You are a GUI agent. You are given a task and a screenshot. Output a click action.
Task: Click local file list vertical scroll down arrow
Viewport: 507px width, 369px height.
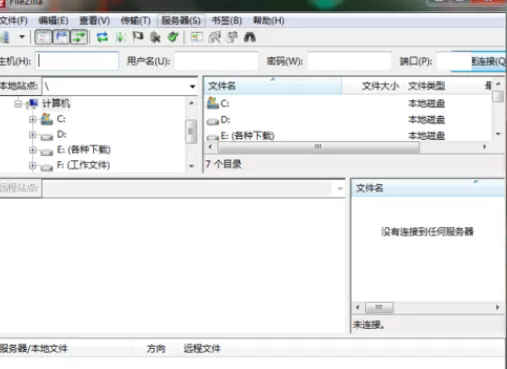tap(498, 134)
